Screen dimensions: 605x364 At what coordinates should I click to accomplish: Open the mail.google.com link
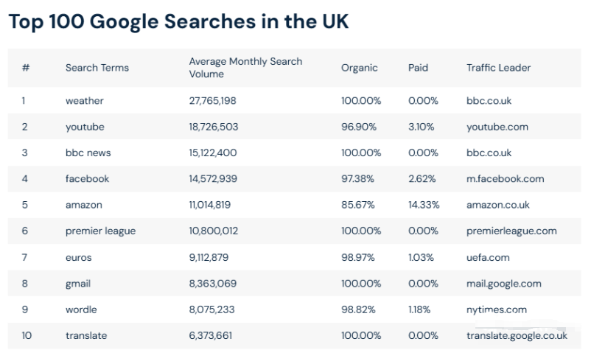tap(503, 283)
